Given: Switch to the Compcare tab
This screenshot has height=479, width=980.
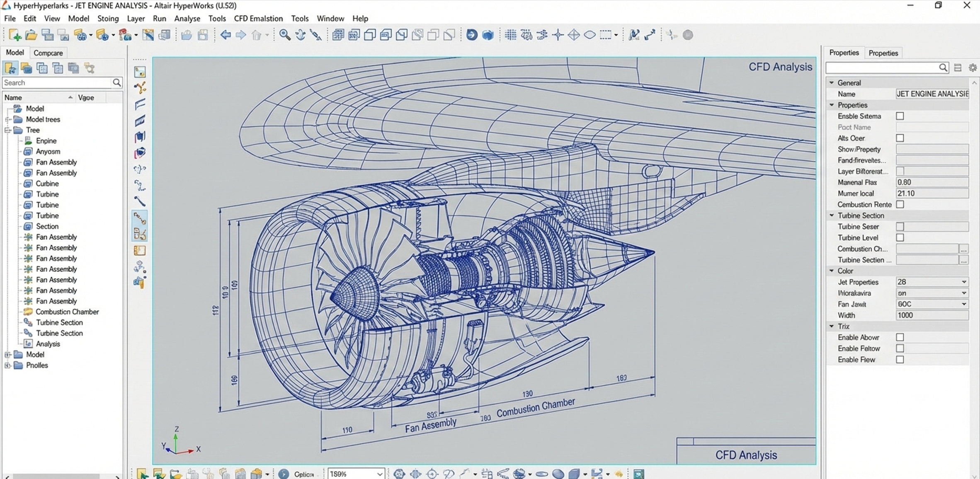Looking at the screenshot, I should [x=49, y=53].
